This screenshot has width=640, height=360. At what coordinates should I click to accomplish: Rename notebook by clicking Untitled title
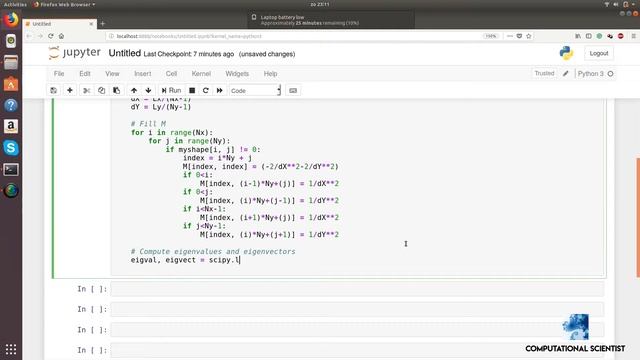(124, 53)
